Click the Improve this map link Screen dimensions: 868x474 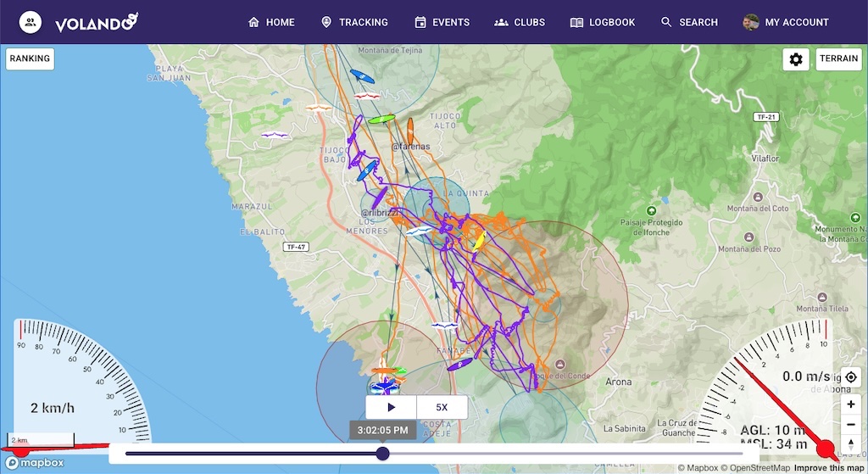coord(829,468)
